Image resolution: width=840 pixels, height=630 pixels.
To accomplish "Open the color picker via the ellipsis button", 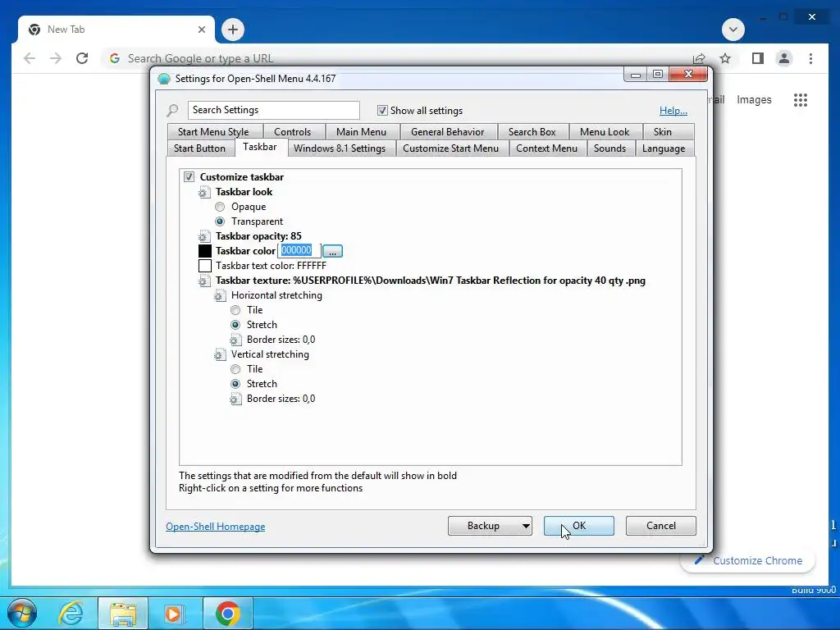I will [333, 251].
